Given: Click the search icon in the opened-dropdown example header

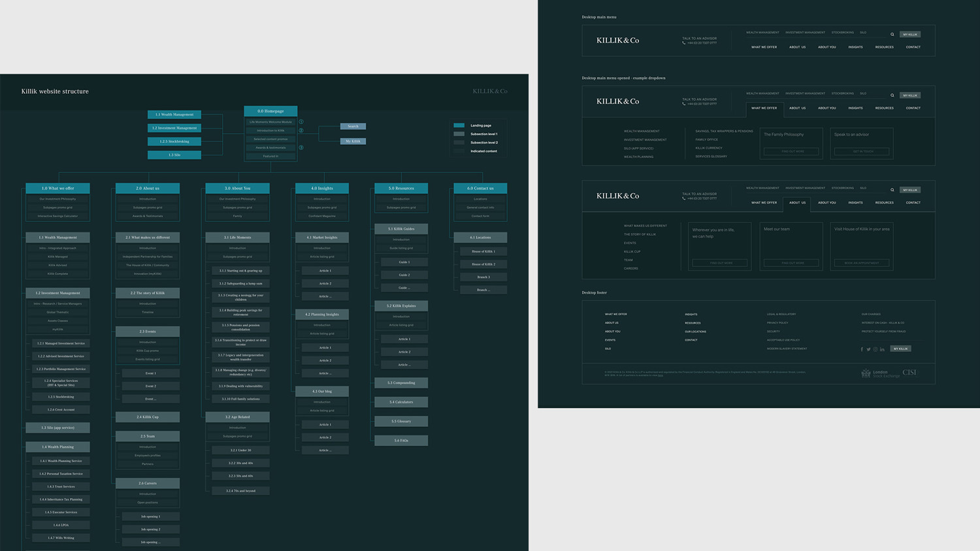Looking at the screenshot, I should 892,95.
